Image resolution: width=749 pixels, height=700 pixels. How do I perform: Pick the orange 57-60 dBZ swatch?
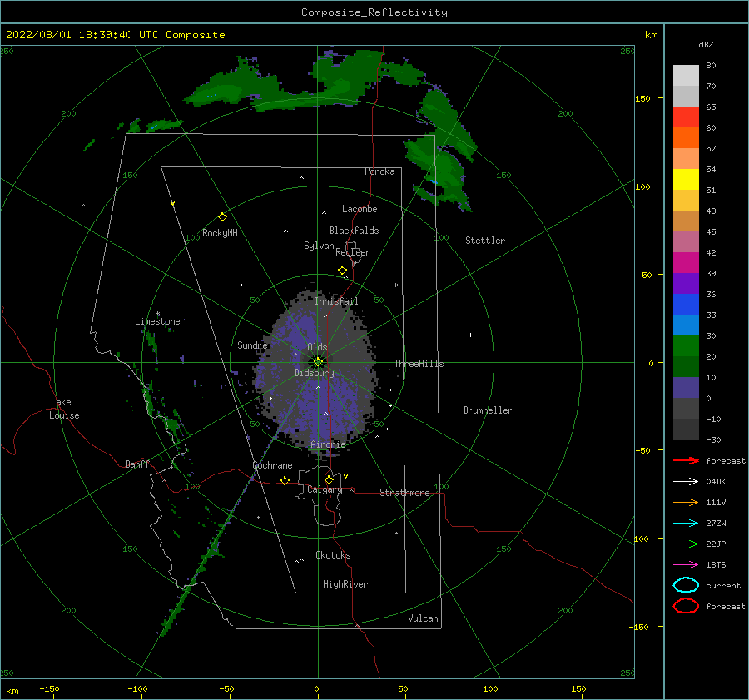[x=686, y=138]
